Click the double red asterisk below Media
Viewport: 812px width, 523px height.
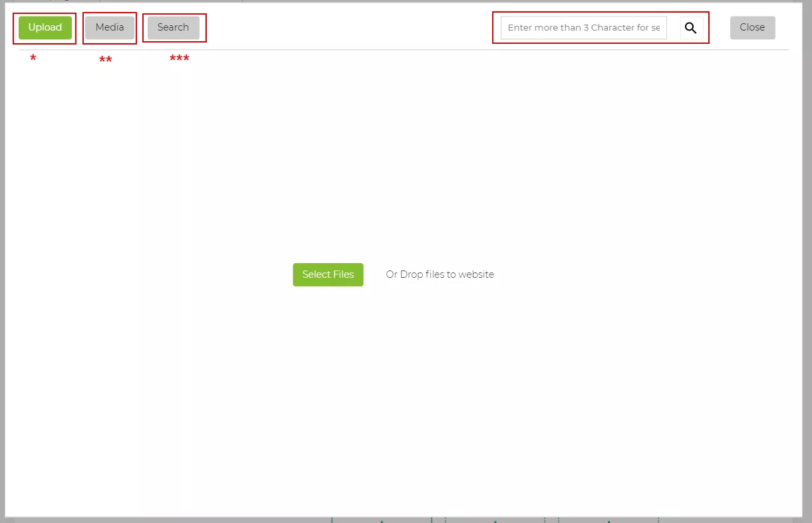pyautogui.click(x=106, y=60)
